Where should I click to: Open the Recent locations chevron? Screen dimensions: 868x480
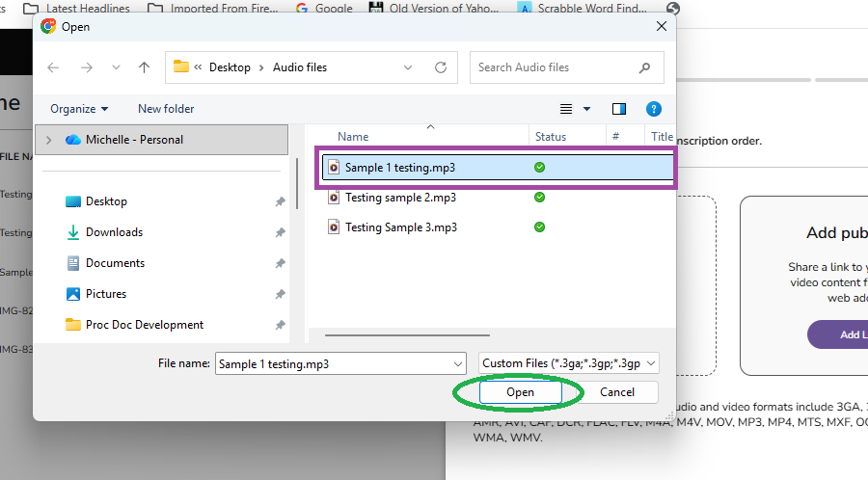[x=116, y=67]
